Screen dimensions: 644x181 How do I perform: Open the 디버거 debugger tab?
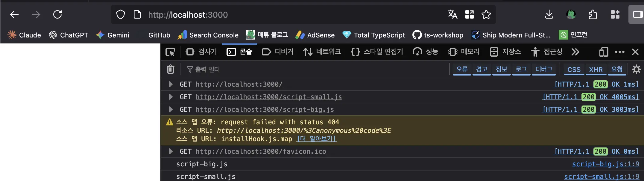coord(277,52)
